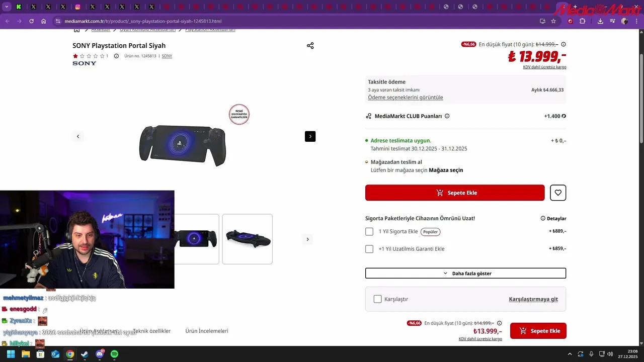Image resolution: width=644 pixels, height=362 pixels.
Task: Click the Popüler badge on insurance
Action: coord(430,232)
